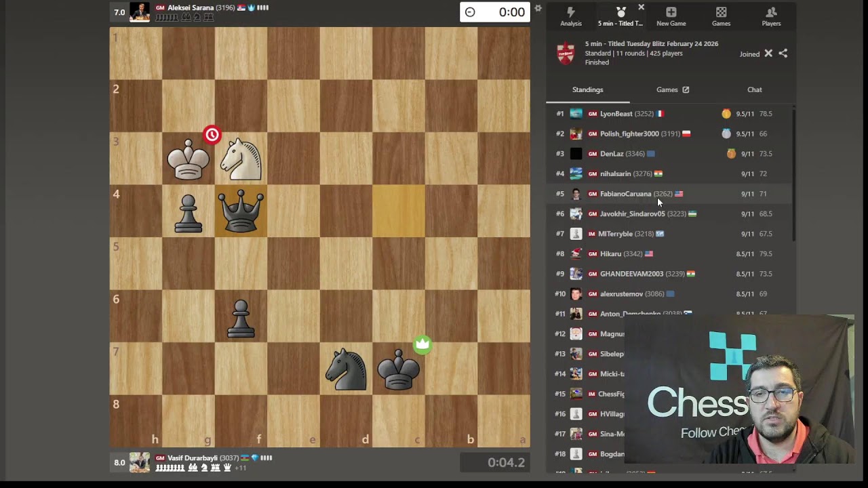Open the Games tab with grid icon

coord(721,16)
